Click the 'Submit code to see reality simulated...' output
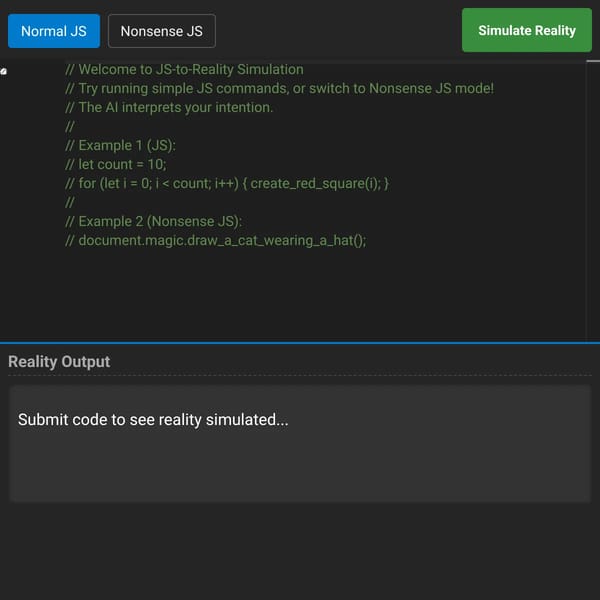Screen dimensions: 600x600 pos(153,419)
